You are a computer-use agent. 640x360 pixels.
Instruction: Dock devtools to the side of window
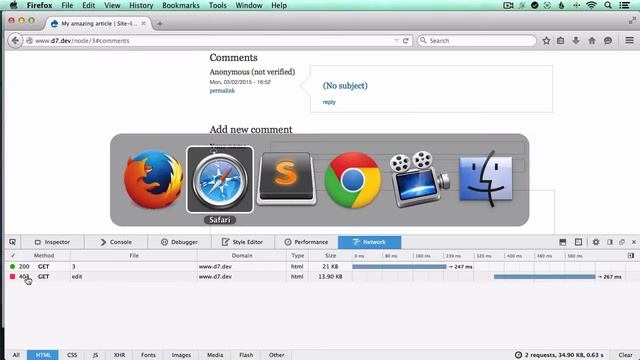[610, 242]
